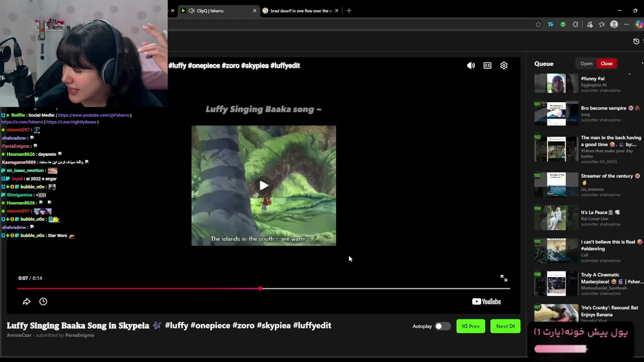Click the 'Queue' heading in the sidebar
The height and width of the screenshot is (362, 644).
[544, 64]
